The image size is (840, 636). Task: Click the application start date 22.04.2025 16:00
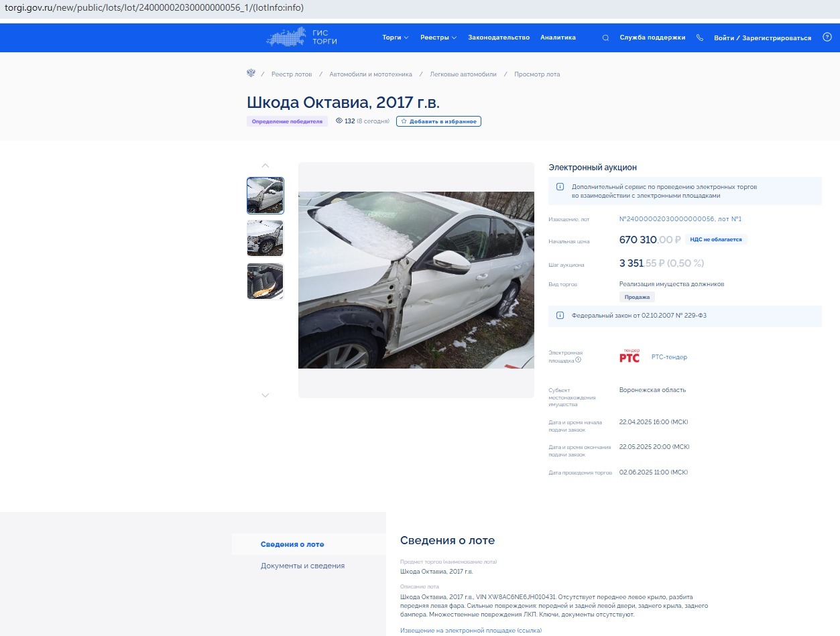pyautogui.click(x=654, y=422)
